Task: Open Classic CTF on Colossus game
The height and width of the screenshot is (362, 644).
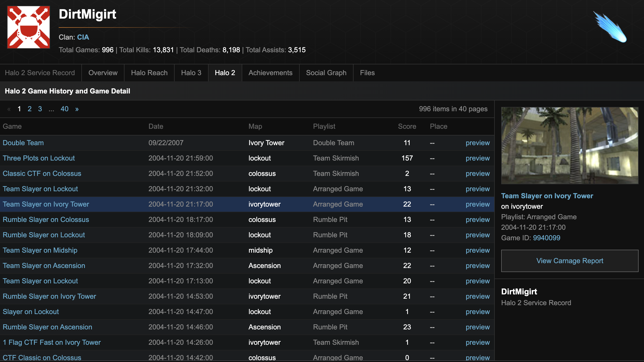Action: click(42, 173)
